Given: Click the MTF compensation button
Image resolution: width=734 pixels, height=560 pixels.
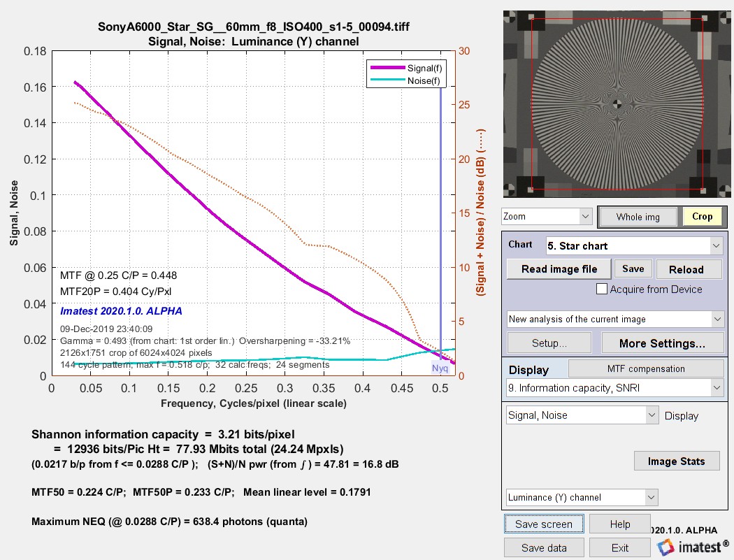Looking at the screenshot, I should tap(645, 368).
